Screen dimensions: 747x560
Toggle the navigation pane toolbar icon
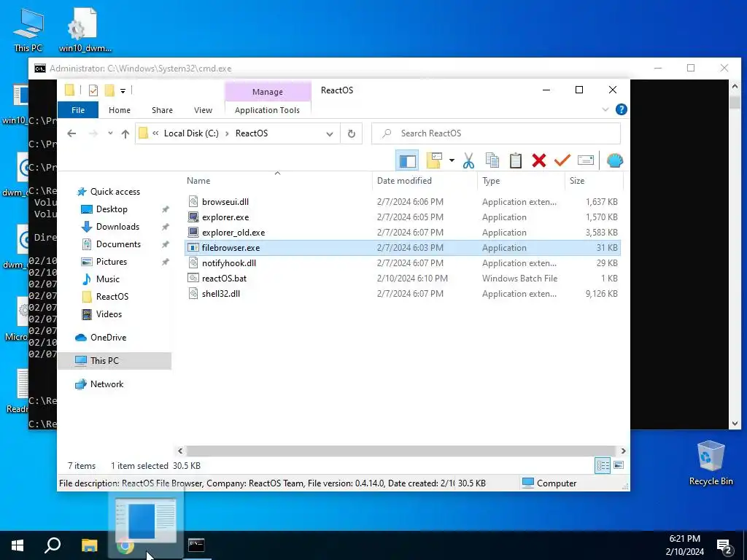coord(407,160)
